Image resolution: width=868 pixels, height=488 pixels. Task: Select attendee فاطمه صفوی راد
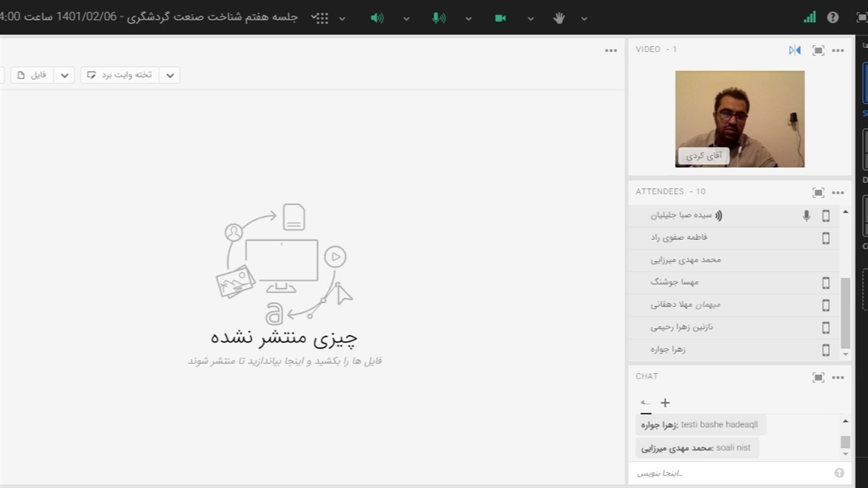(x=679, y=237)
